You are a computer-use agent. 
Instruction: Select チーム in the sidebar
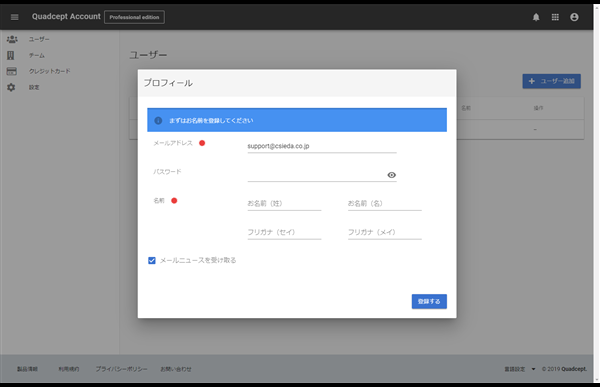point(37,55)
